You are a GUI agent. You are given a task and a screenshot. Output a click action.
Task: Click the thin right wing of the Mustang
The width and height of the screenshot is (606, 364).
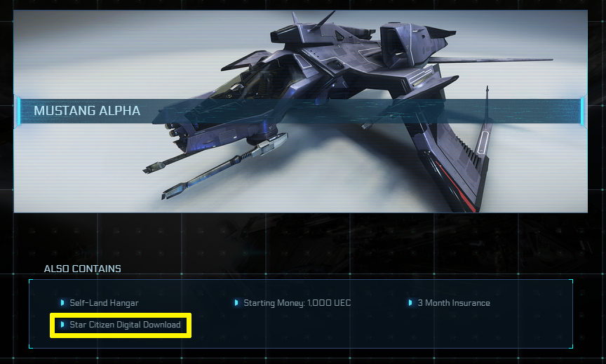pos(491,60)
